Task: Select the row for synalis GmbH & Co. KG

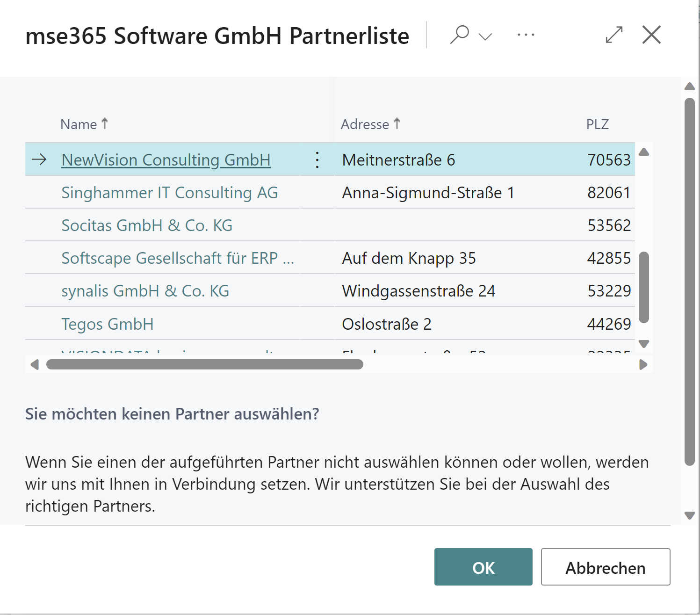Action: [x=145, y=290]
